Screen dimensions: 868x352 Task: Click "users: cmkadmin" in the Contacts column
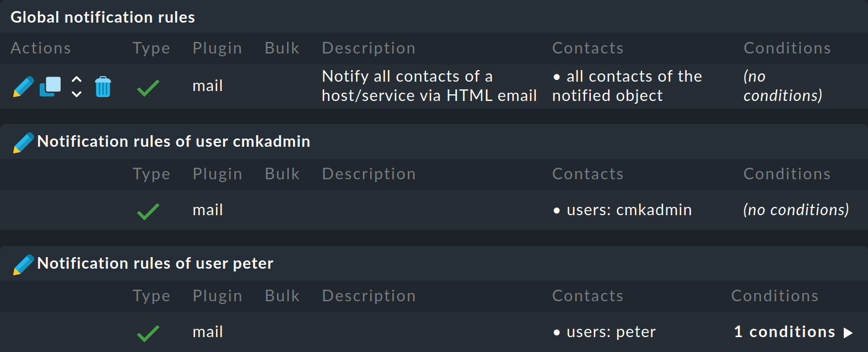tap(629, 210)
